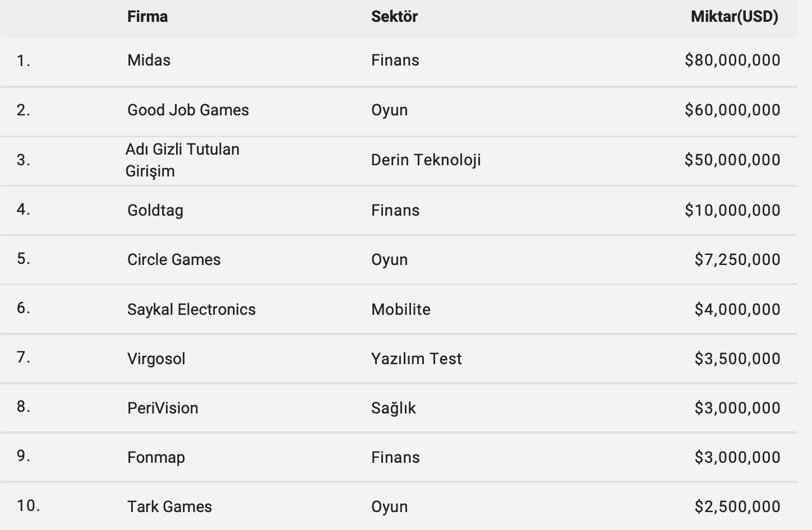Click the Sektör column header
This screenshot has height=530, width=812.
tap(394, 17)
